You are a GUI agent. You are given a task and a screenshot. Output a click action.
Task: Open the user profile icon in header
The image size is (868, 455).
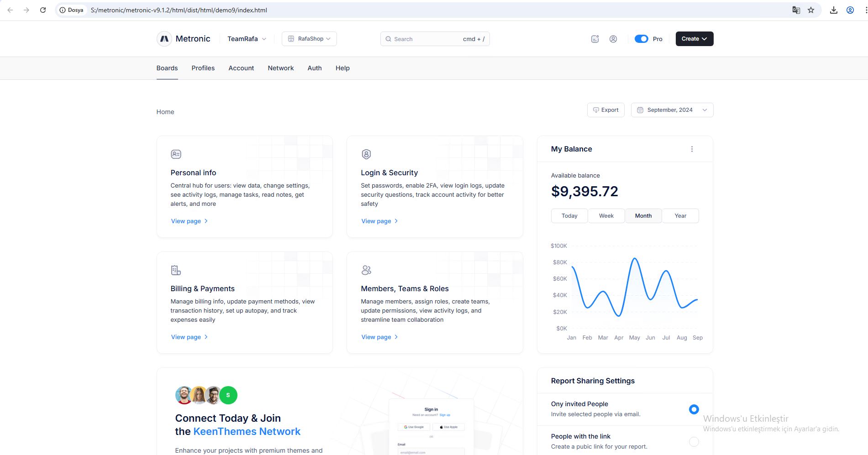pyautogui.click(x=613, y=39)
